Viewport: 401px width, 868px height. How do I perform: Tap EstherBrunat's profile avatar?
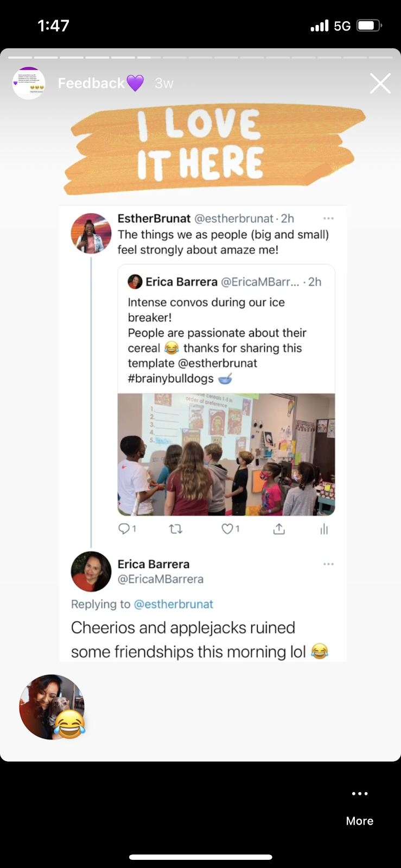[91, 233]
